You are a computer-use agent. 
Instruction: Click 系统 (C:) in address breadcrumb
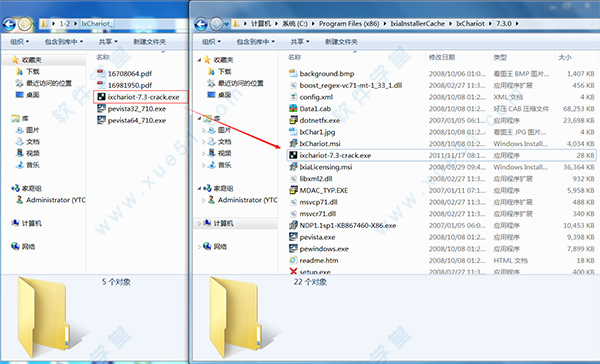tap(295, 24)
